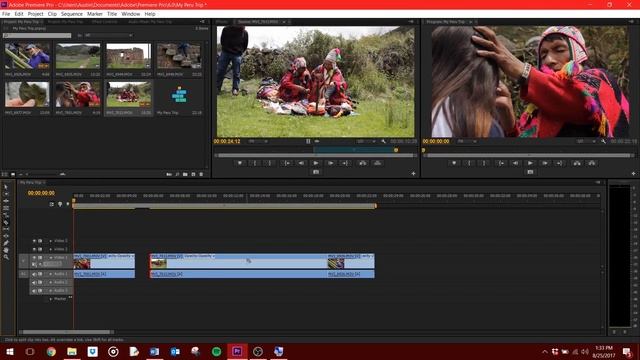The image size is (640, 360).
Task: Select My Peru Trip sequence thumbnail
Action: [179, 95]
